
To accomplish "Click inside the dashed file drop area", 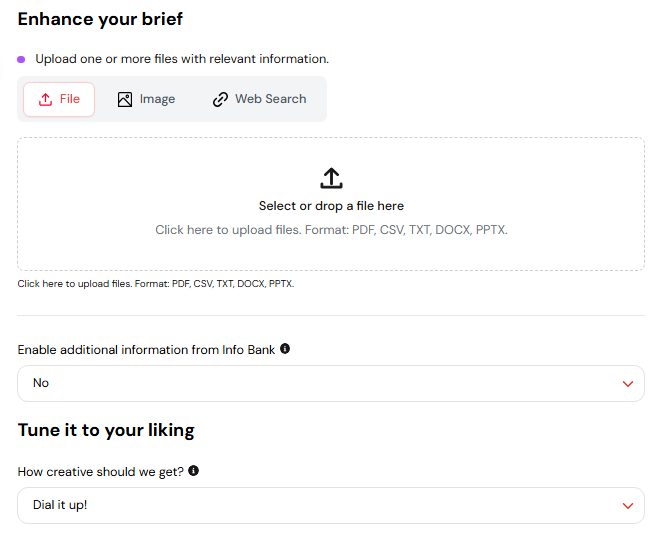I will coord(331,204).
